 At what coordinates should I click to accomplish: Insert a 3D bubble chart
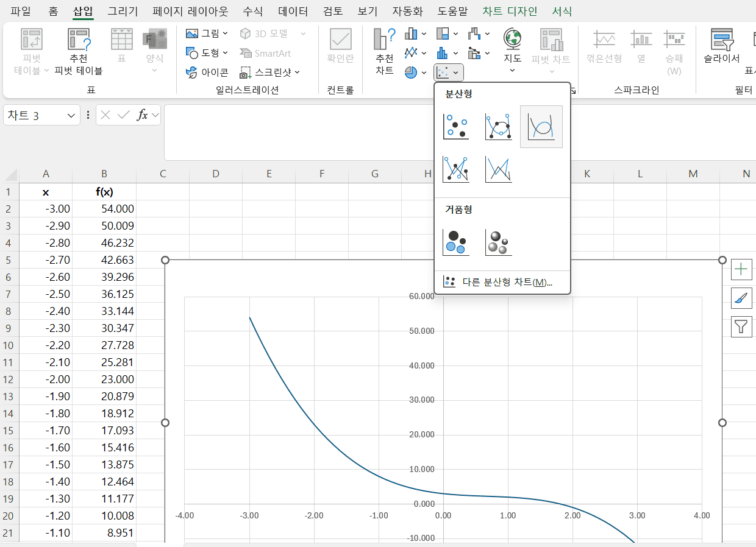(498, 242)
